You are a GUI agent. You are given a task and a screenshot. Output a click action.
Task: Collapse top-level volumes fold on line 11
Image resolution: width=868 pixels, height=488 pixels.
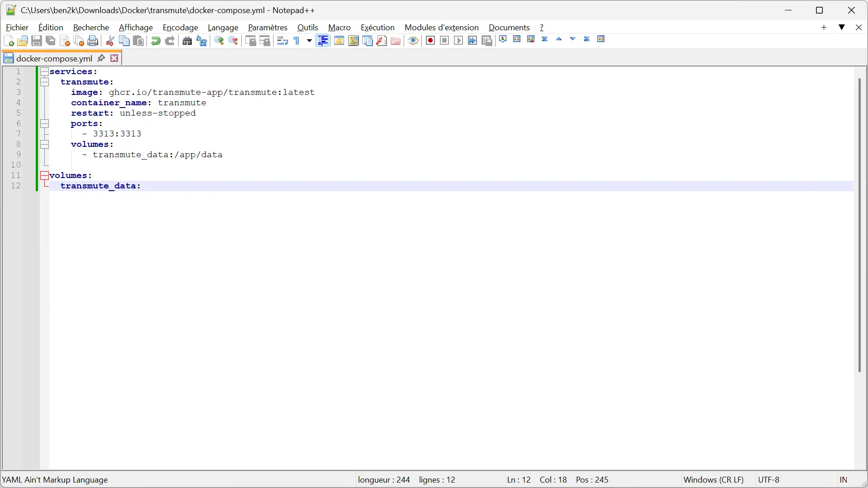[x=44, y=175]
